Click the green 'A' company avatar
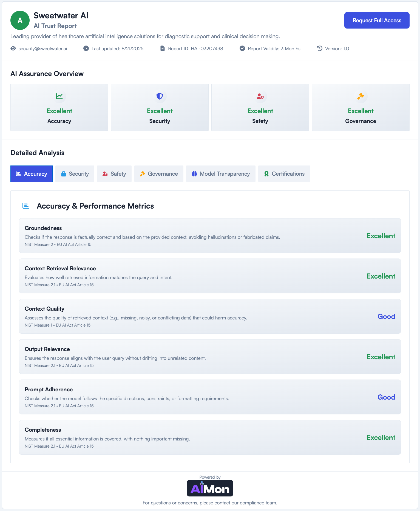Viewport: 420px width, 511px height. click(x=20, y=20)
